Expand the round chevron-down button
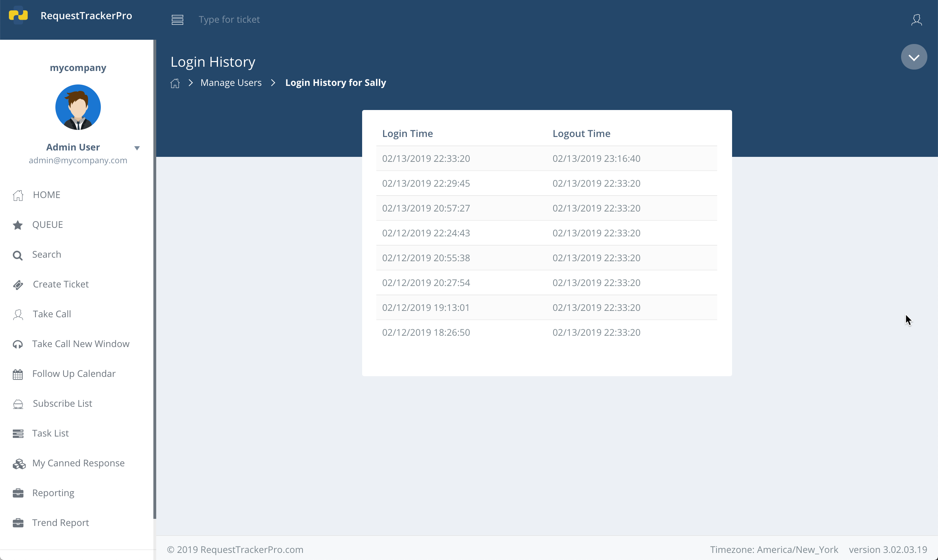This screenshot has width=938, height=560. 914,57
